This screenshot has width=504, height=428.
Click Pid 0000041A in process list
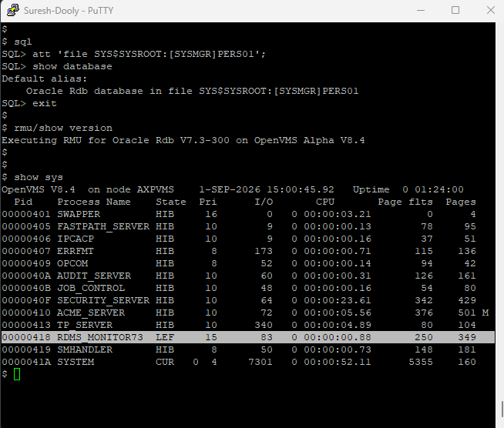(26, 362)
